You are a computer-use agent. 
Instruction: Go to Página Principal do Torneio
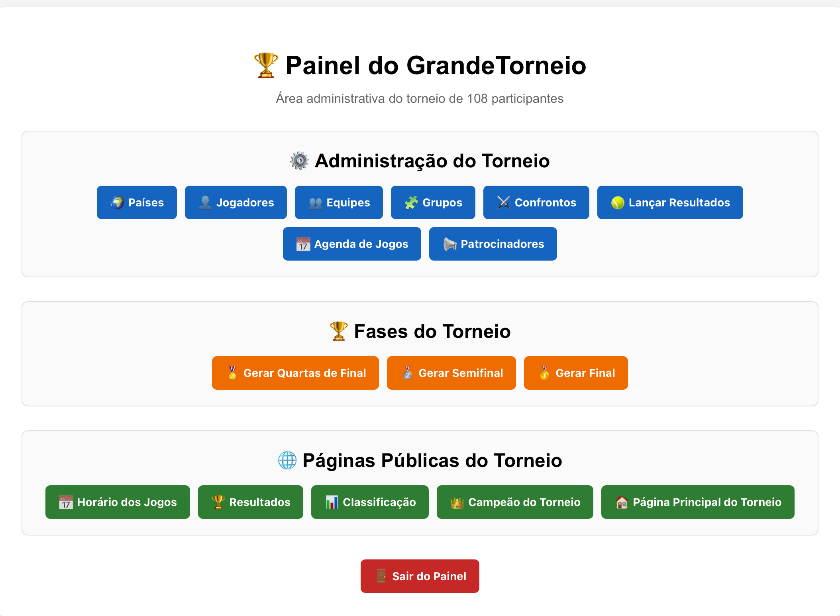pos(698,502)
